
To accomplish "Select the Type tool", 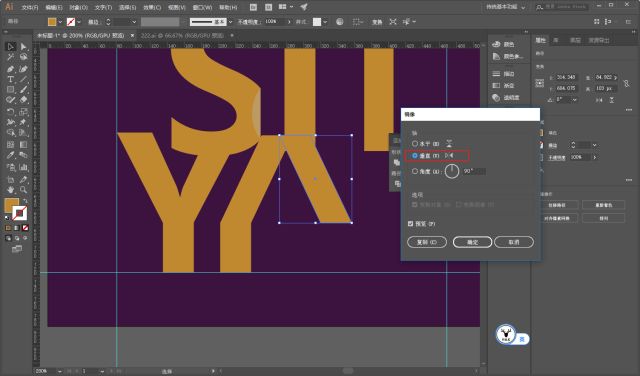I will (10, 79).
